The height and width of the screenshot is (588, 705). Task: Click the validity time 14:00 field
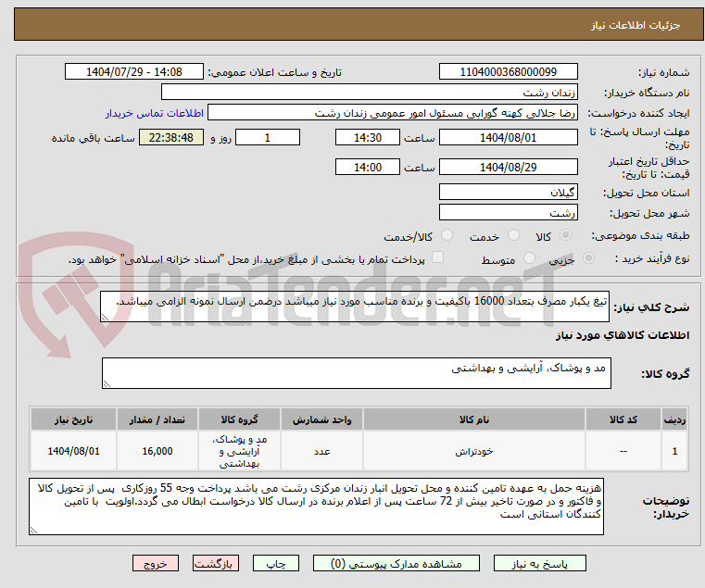(368, 167)
